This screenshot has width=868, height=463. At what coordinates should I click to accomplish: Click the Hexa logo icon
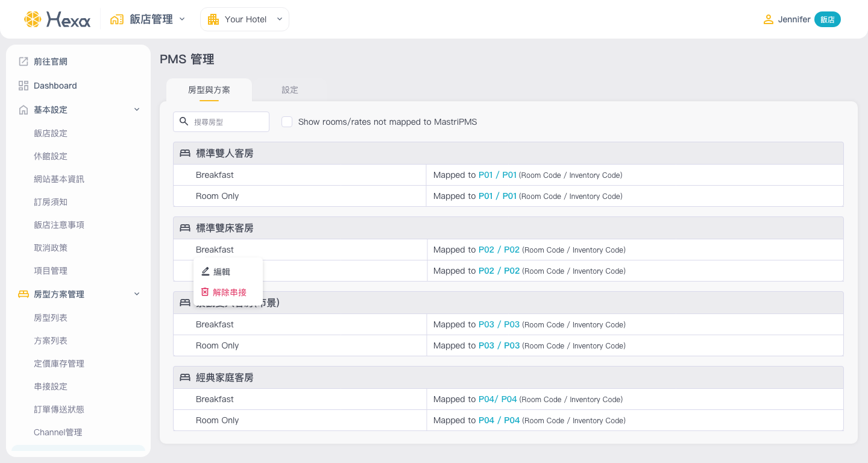pos(33,19)
